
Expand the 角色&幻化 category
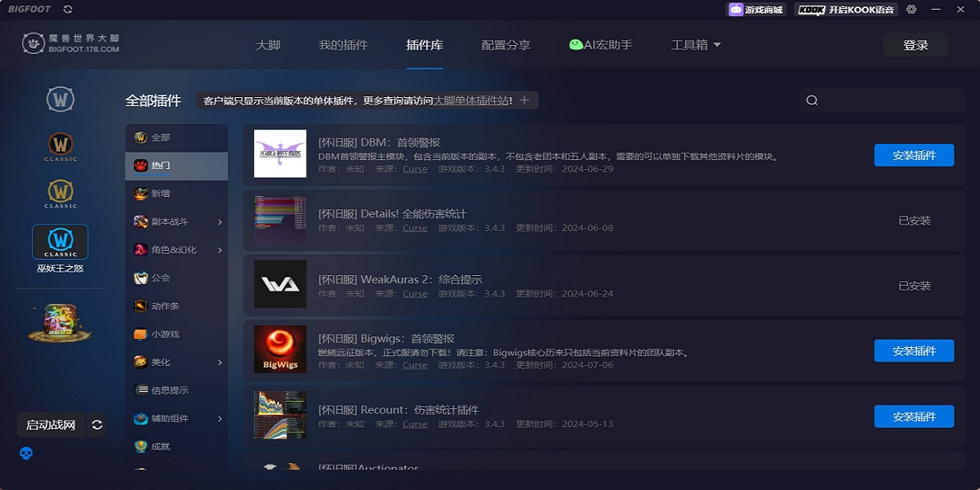(x=220, y=250)
